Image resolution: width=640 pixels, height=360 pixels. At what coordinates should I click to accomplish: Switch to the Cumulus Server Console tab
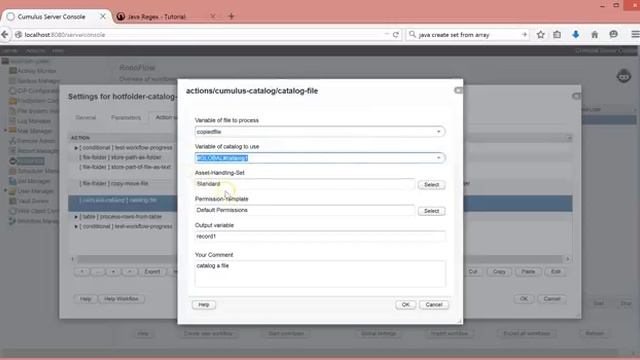tap(51, 17)
